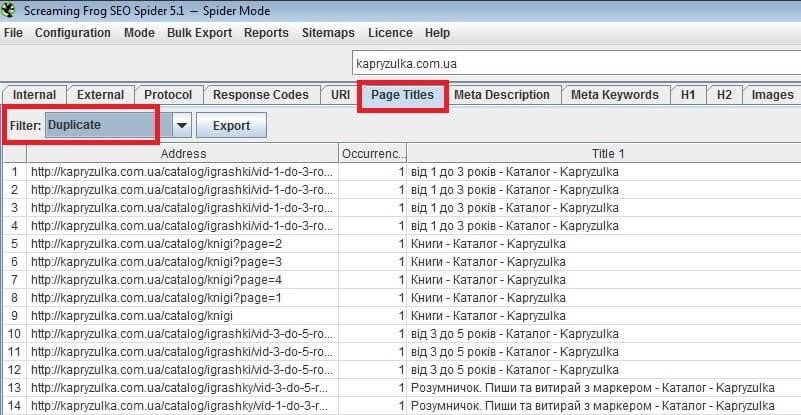Image resolution: width=801 pixels, height=415 pixels.
Task: Switch to the Internal tab
Action: pos(35,95)
